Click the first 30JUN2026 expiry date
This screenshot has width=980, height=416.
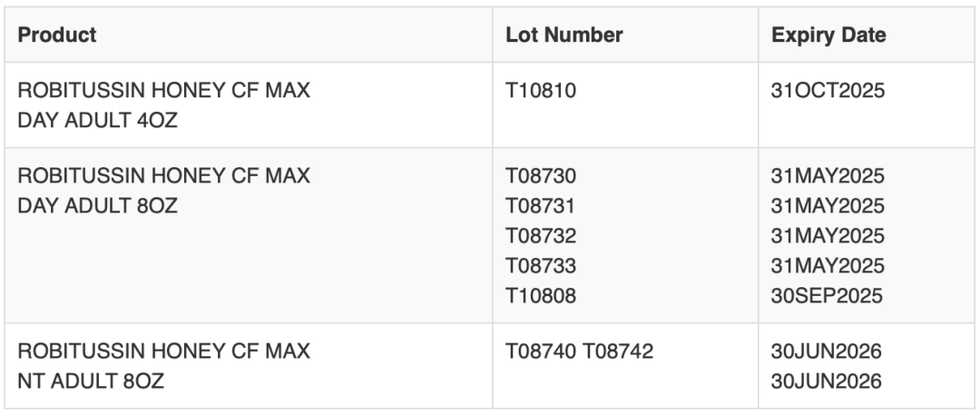(827, 352)
